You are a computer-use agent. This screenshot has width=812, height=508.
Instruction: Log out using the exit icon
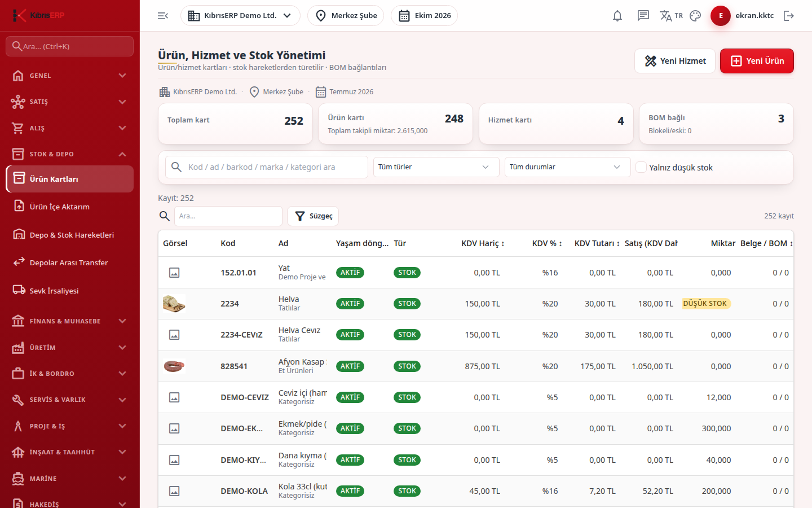(789, 16)
